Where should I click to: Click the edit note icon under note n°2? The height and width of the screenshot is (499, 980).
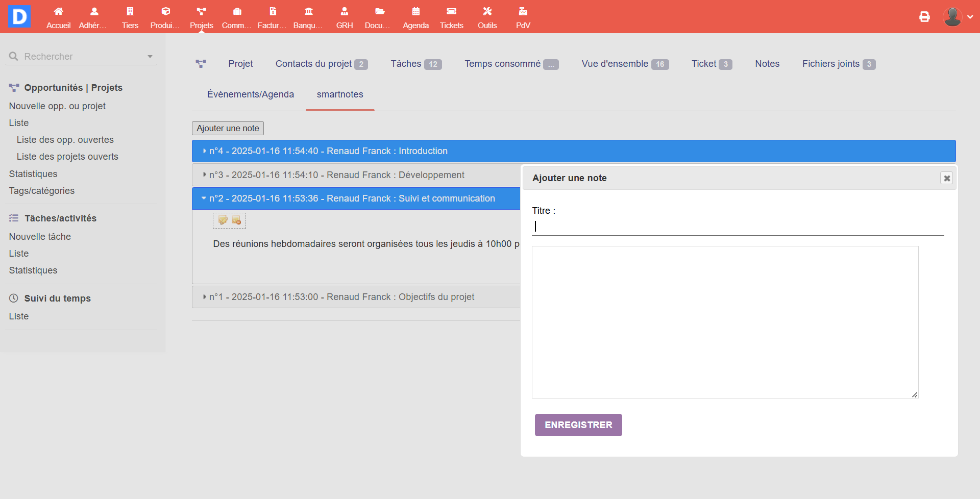223,220
